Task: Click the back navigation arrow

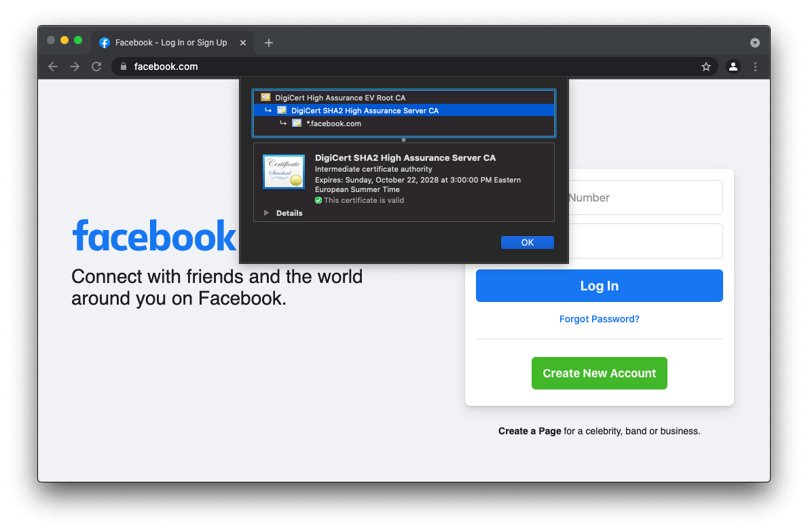Action: 53,66
